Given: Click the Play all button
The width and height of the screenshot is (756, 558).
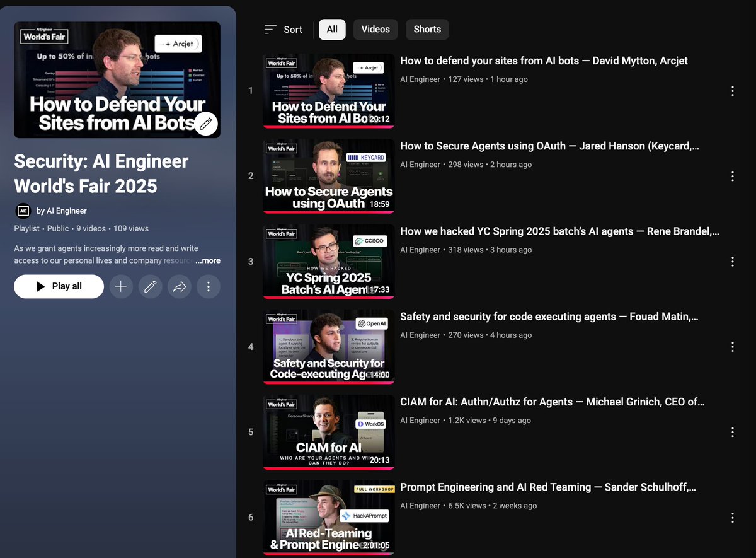Looking at the screenshot, I should tap(59, 286).
